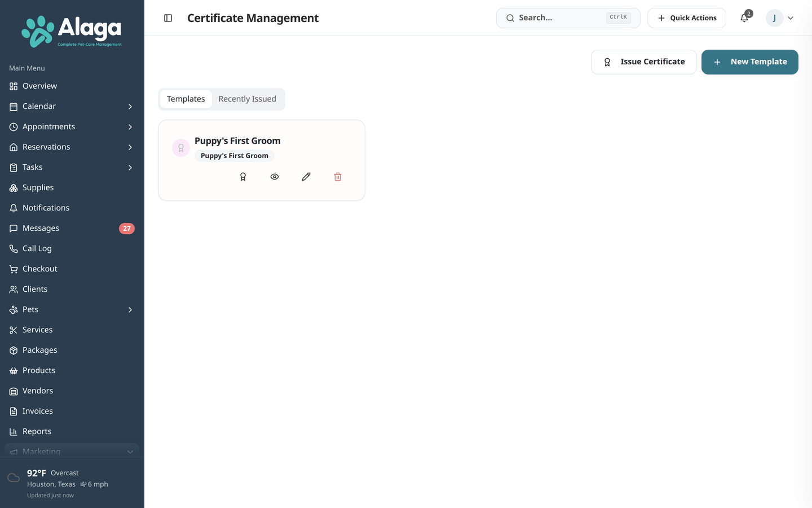This screenshot has height=508, width=812.
Task: Open Invoices page
Action: (x=72, y=411)
